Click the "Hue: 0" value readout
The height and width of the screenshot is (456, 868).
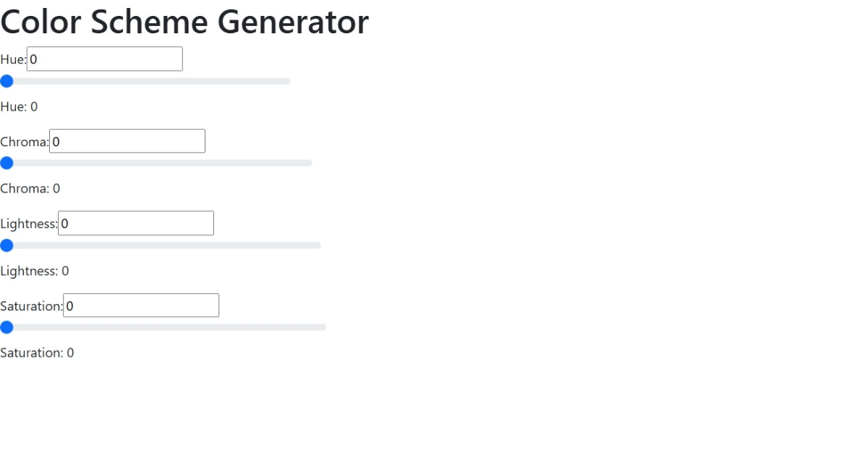pos(19,107)
